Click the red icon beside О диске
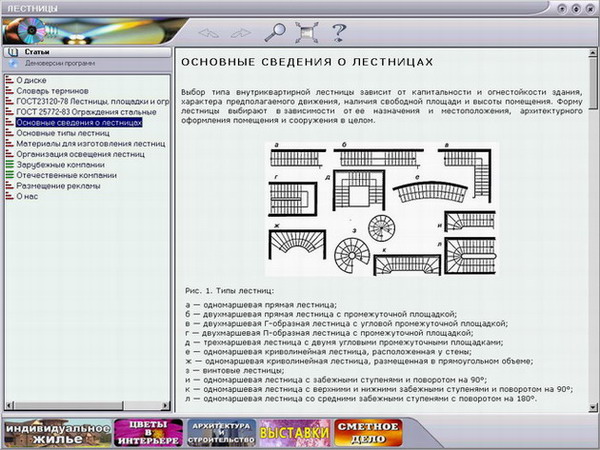 click(9, 80)
